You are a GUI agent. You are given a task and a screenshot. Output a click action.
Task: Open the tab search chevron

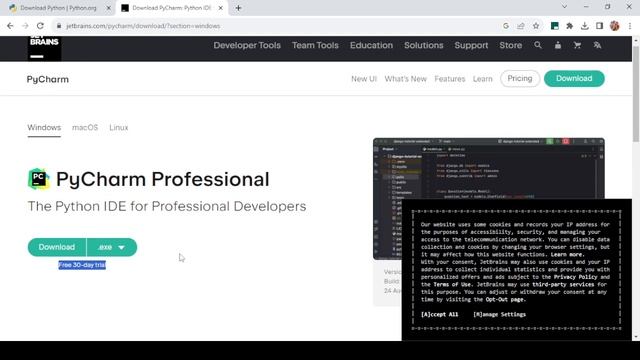[x=564, y=7]
